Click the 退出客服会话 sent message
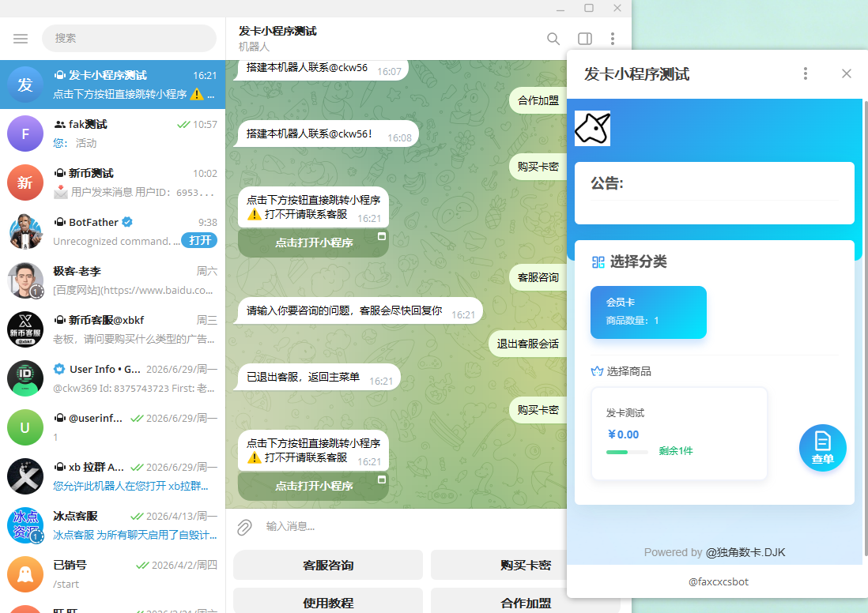 [527, 344]
